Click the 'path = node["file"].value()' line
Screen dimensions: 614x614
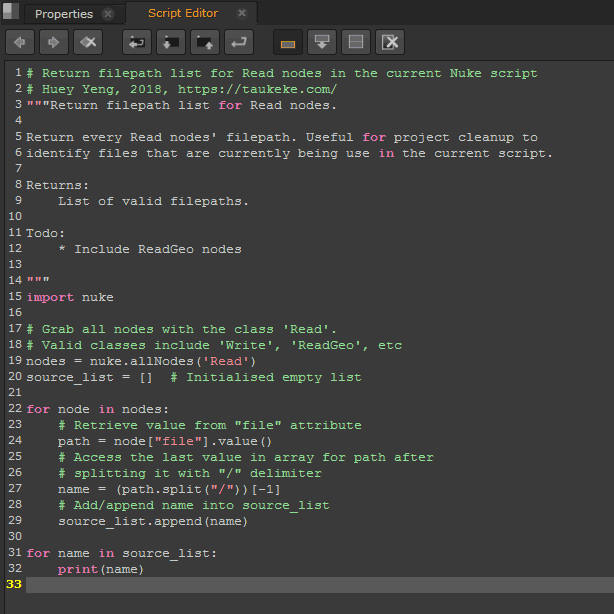(165, 441)
